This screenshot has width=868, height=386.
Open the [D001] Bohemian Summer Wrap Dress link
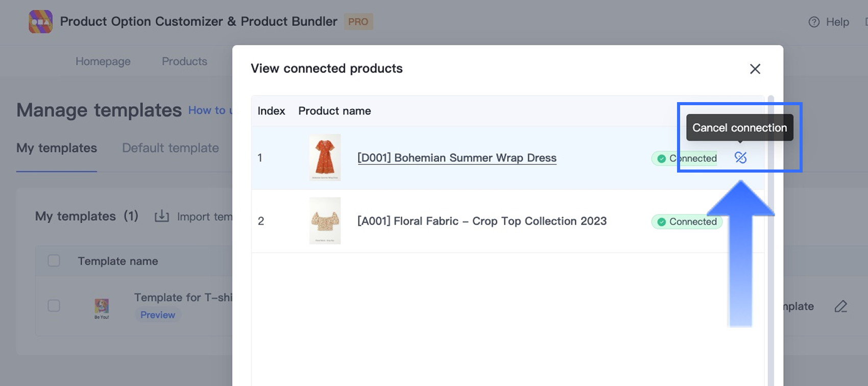457,158
